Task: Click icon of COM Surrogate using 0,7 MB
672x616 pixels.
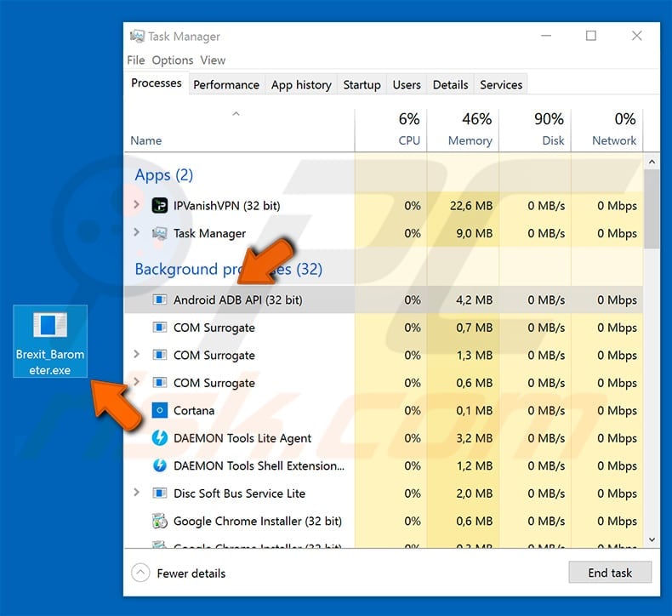Action: 160,328
